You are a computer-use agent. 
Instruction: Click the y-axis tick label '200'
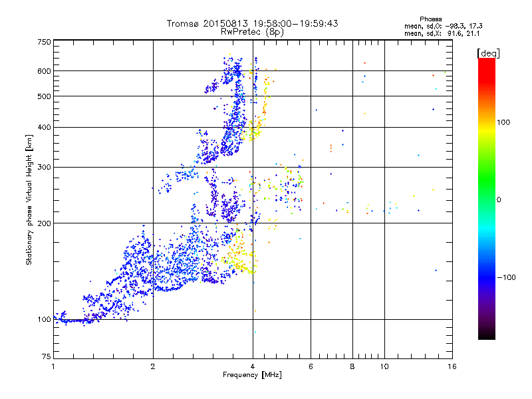[44, 223]
